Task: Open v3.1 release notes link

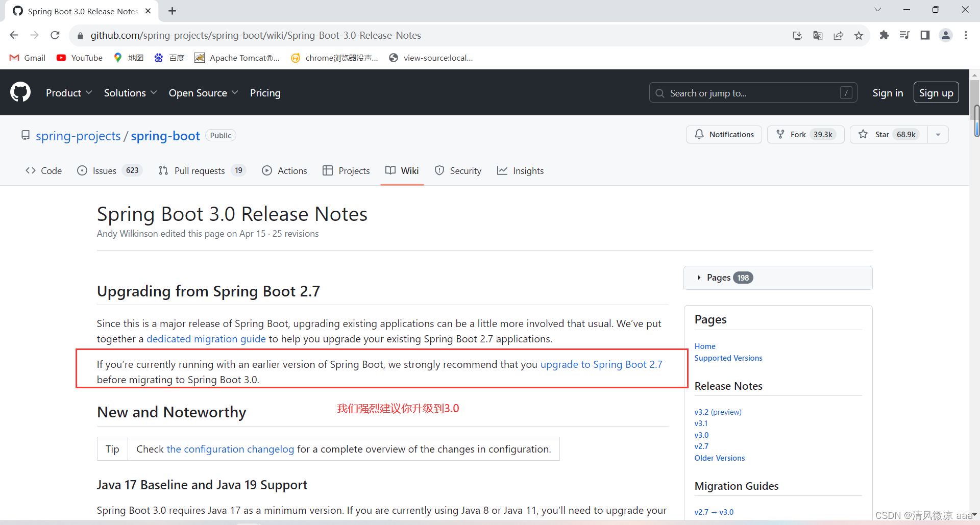Action: click(x=701, y=423)
